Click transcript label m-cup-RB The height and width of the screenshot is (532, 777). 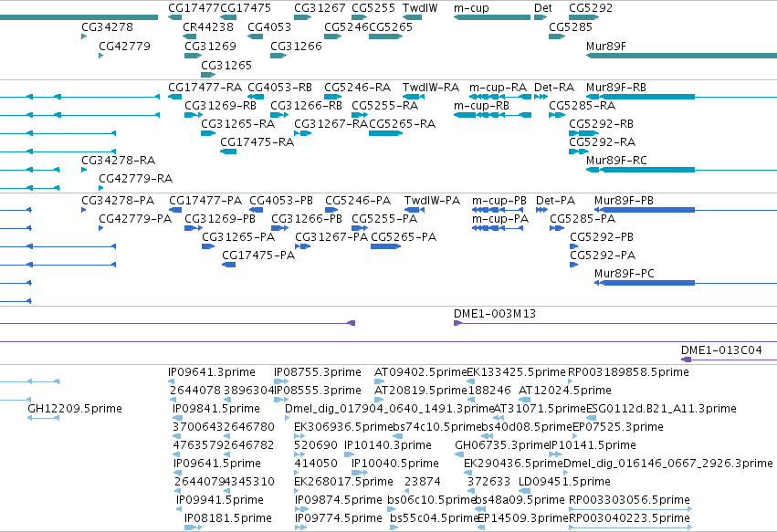[482, 106]
